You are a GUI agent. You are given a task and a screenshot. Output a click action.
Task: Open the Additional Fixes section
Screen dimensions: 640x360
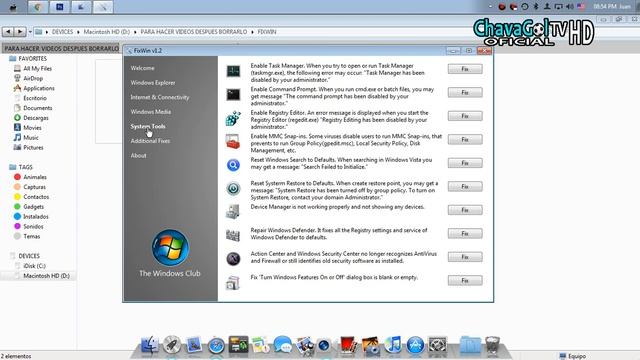coord(150,141)
